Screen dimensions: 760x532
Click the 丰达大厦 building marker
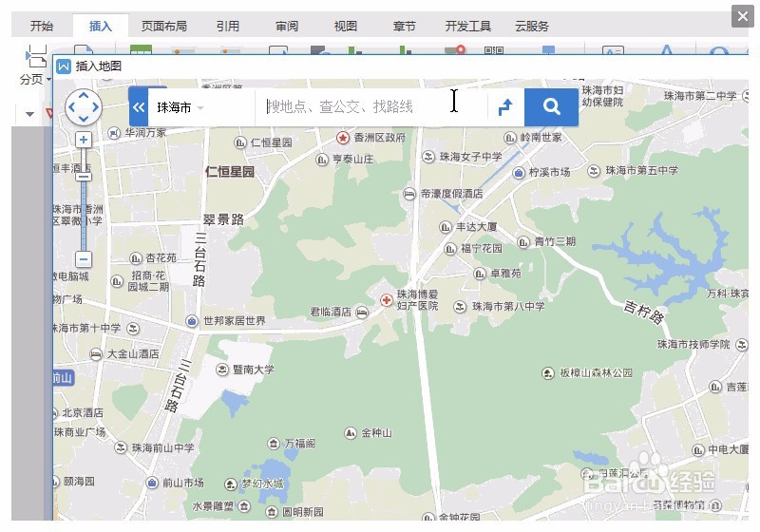point(445,227)
